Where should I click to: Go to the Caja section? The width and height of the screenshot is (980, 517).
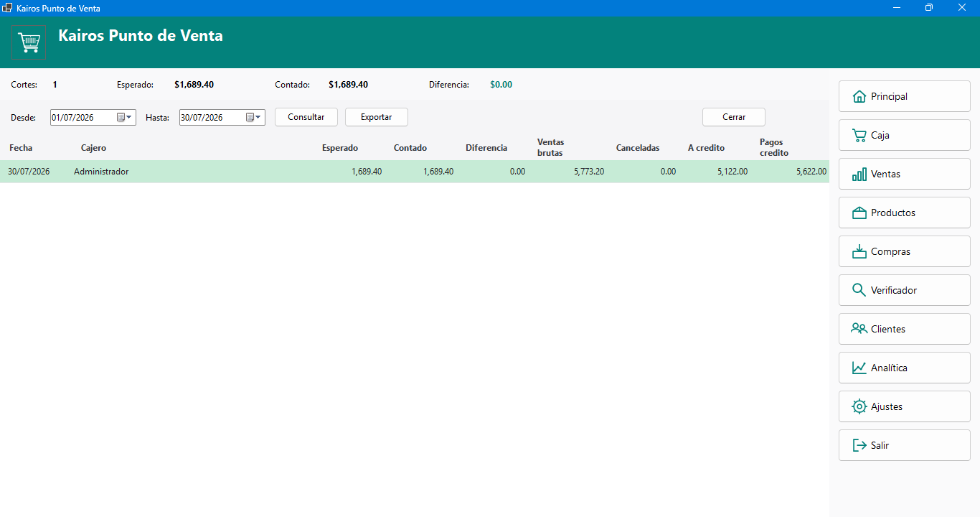point(904,135)
